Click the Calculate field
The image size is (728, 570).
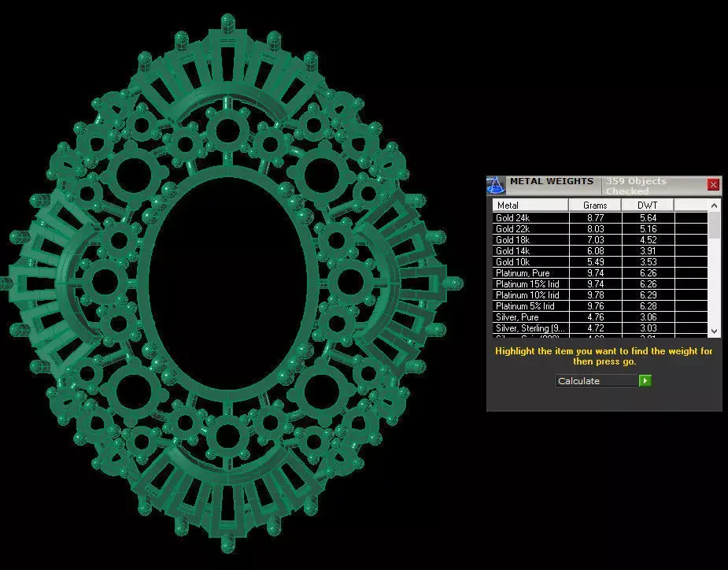(x=597, y=381)
